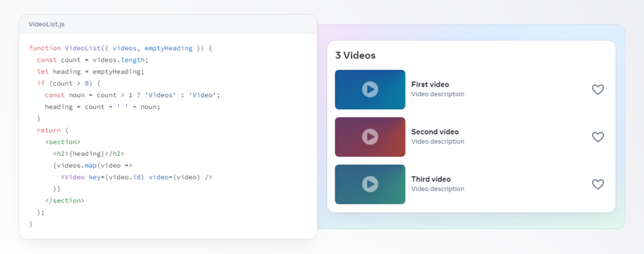Click the "heading = count + ' ' + noun;" line
This screenshot has height=254, width=644.
103,107
